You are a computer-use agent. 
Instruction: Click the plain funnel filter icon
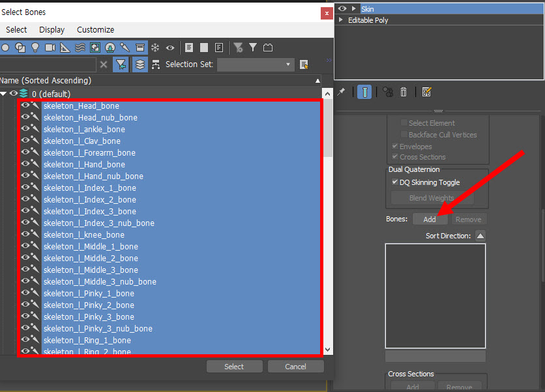point(253,48)
